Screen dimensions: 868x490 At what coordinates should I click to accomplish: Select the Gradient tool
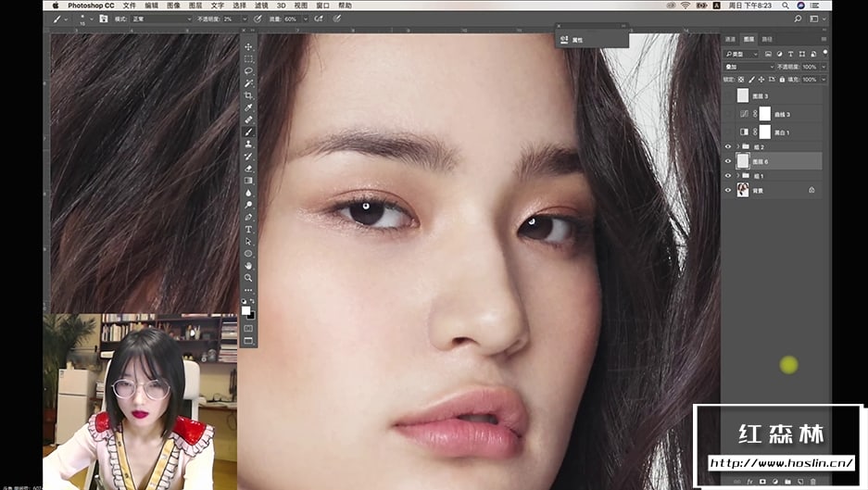[248, 181]
